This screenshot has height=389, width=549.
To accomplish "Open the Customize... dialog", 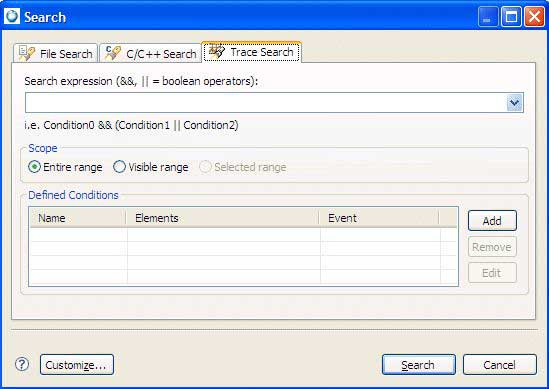I will [x=77, y=364].
